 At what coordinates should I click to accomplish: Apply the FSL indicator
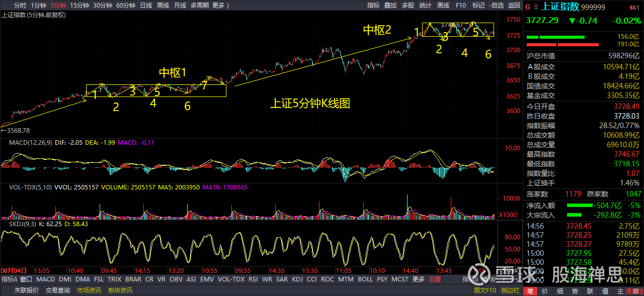(100, 279)
